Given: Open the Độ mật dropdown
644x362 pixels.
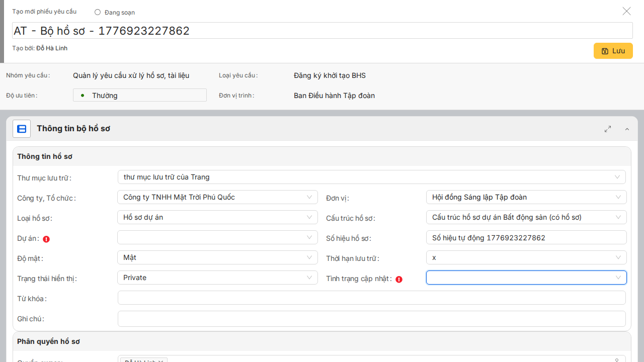Looking at the screenshot, I should point(217,257).
